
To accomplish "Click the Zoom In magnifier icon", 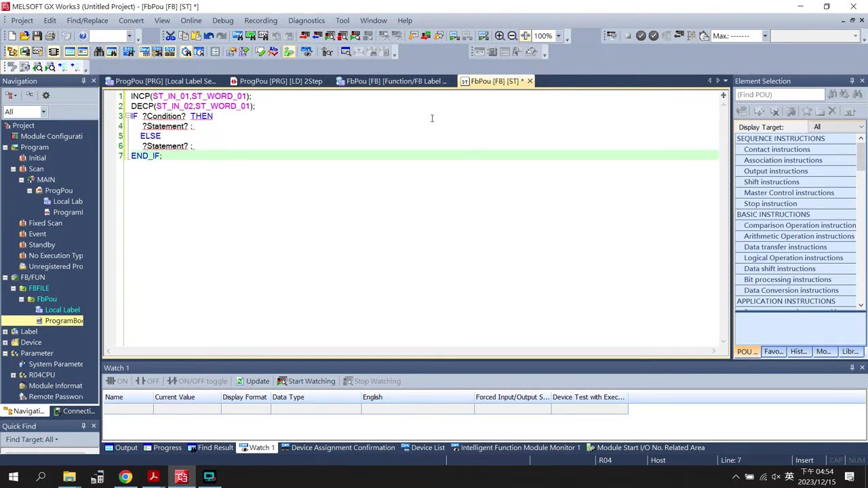I will pos(499,36).
